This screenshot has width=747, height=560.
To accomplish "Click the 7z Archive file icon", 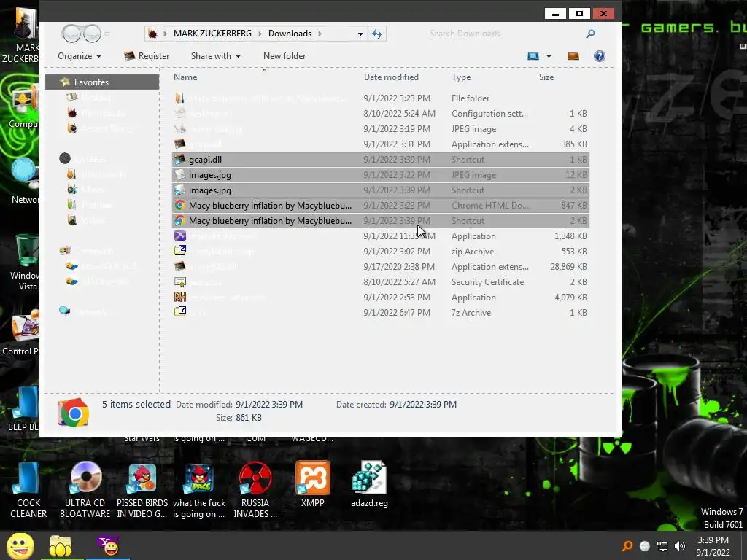I will pos(180,312).
